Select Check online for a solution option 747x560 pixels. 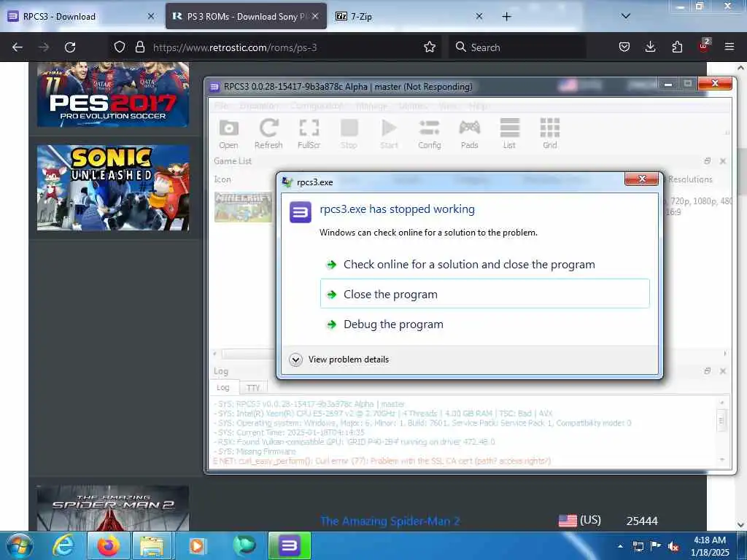coord(484,264)
